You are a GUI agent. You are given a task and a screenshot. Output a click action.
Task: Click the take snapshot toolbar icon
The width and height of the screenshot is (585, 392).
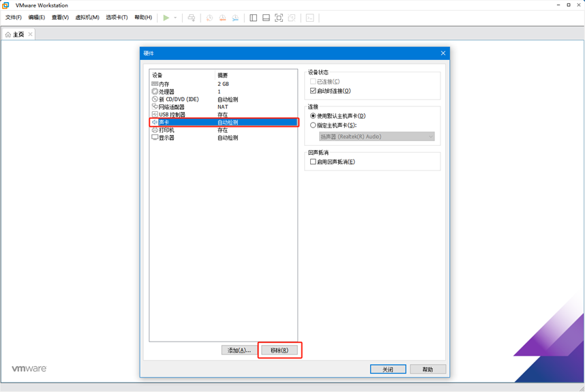point(210,18)
